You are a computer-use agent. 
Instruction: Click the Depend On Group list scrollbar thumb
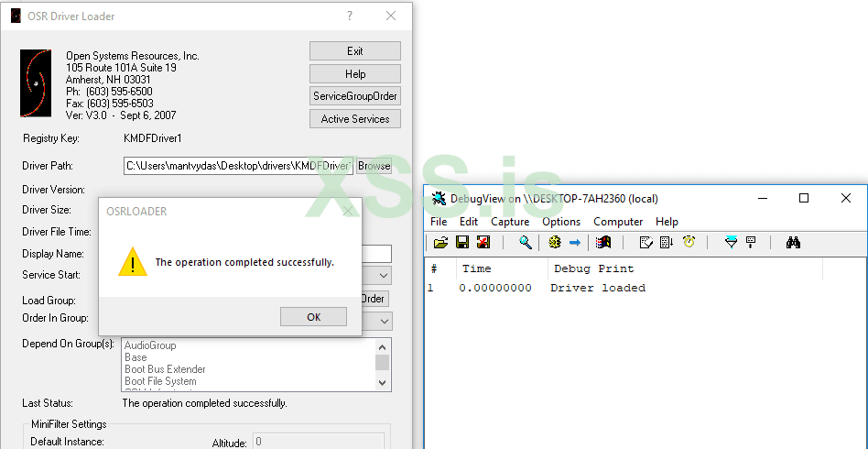tap(382, 363)
